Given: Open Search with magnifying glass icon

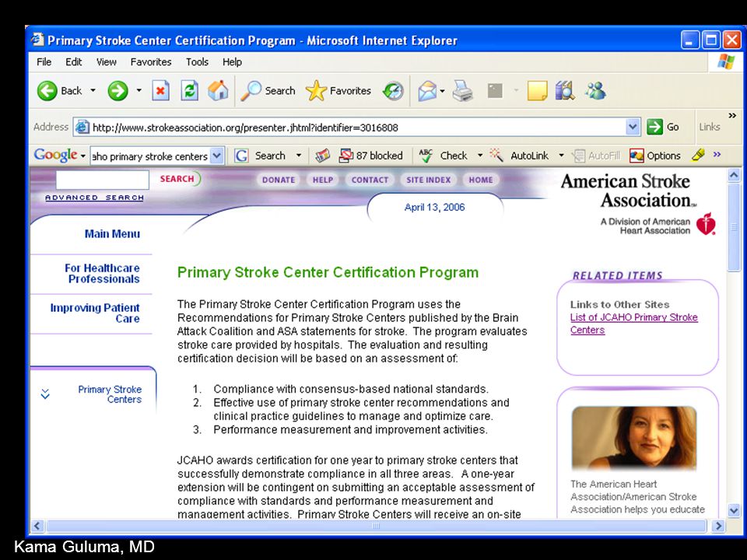Looking at the screenshot, I should coord(251,90).
